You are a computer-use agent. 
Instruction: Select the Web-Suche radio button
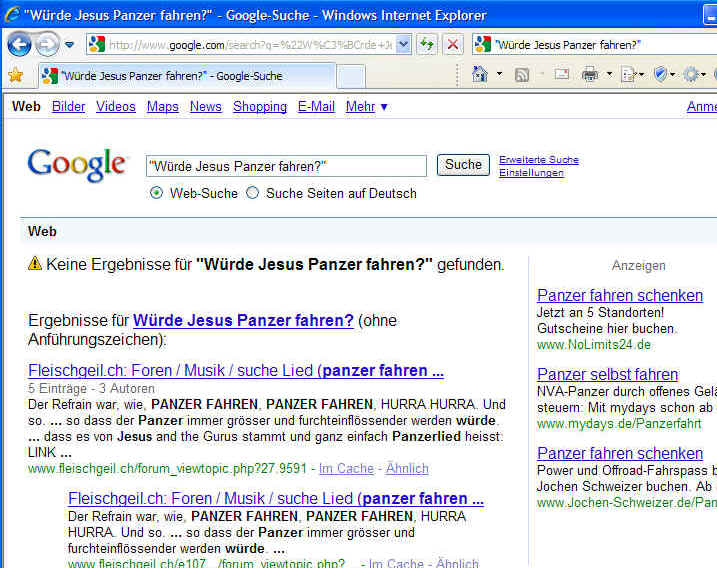click(156, 193)
